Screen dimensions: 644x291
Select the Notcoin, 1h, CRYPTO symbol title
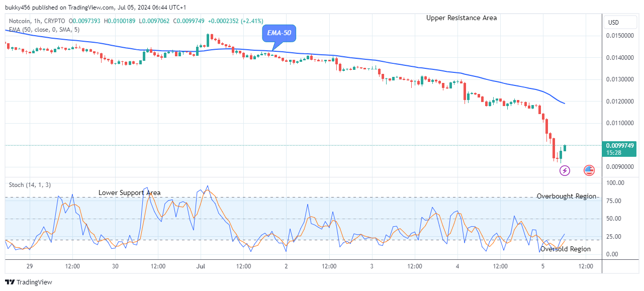point(38,21)
